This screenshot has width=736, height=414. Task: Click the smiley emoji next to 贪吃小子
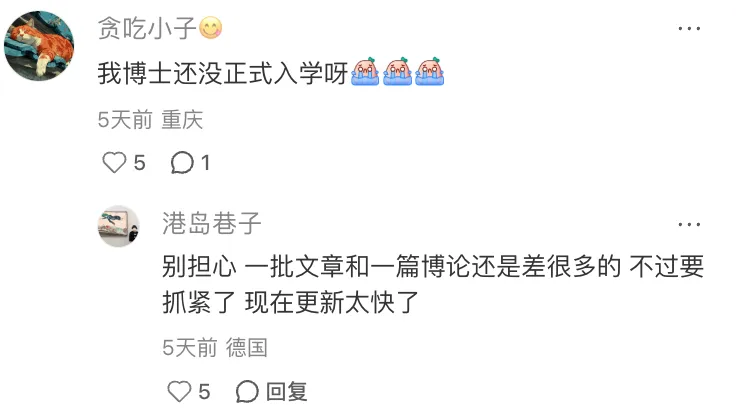tap(210, 28)
